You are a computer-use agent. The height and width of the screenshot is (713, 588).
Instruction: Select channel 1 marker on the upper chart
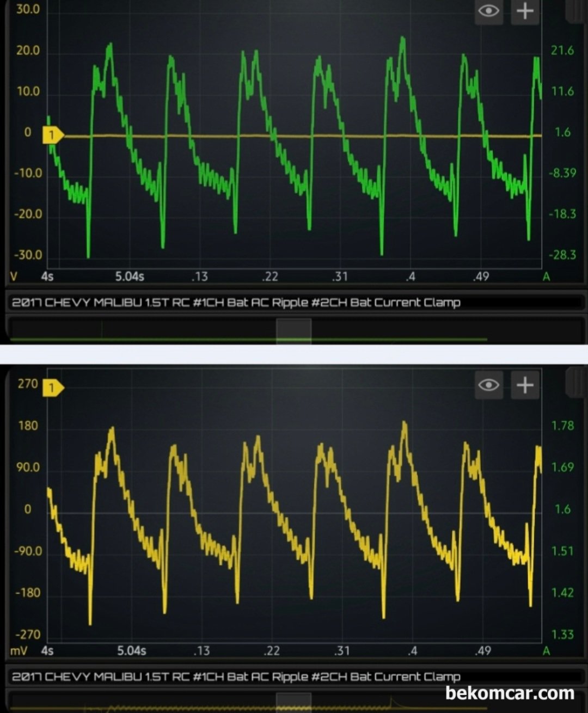point(53,135)
